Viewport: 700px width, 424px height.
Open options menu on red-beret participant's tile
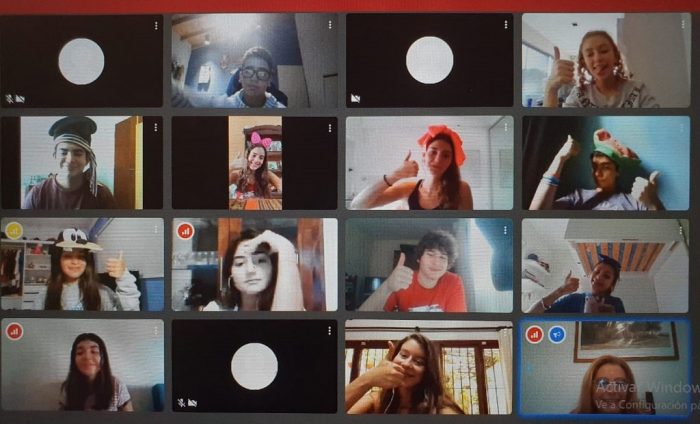tap(504, 127)
